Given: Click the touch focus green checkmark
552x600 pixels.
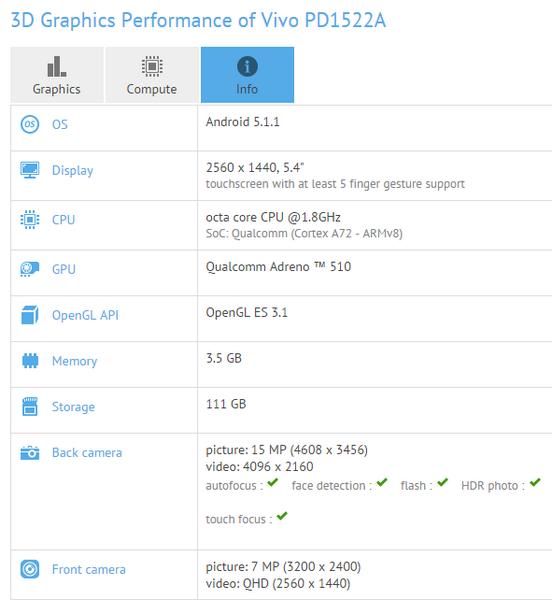Looking at the screenshot, I should (282, 516).
